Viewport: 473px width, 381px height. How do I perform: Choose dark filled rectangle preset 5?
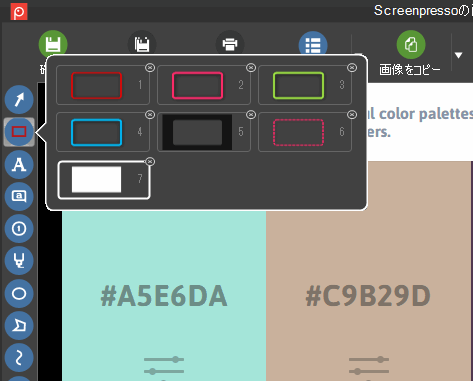click(x=204, y=132)
